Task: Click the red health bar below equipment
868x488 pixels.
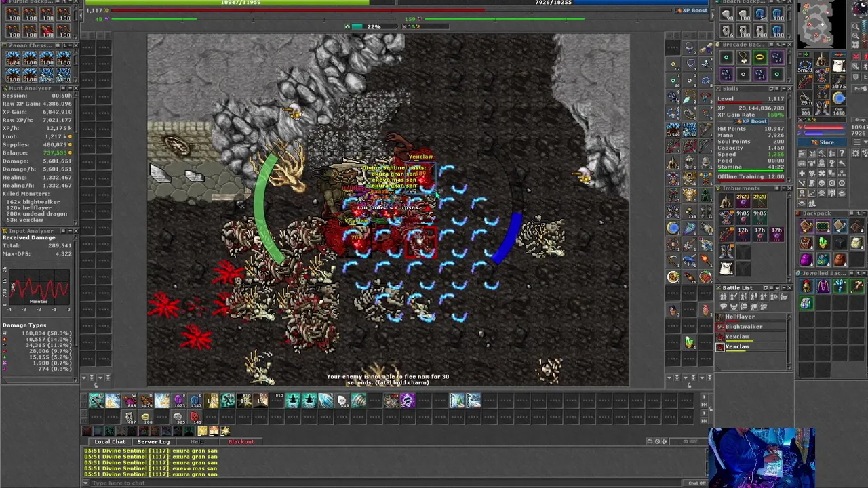Action: coord(823,127)
